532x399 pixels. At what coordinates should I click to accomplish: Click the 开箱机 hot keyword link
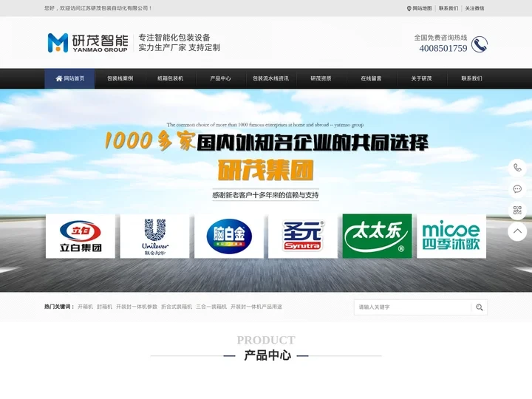tap(85, 307)
